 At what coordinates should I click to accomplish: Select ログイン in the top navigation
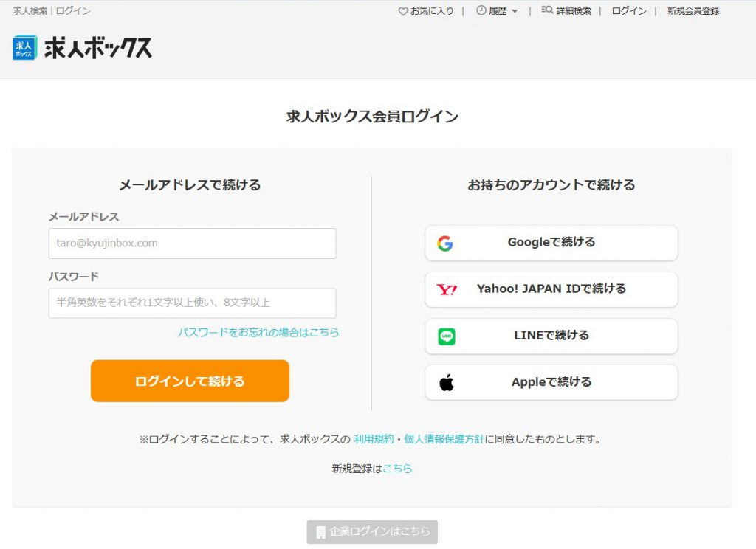pyautogui.click(x=629, y=11)
